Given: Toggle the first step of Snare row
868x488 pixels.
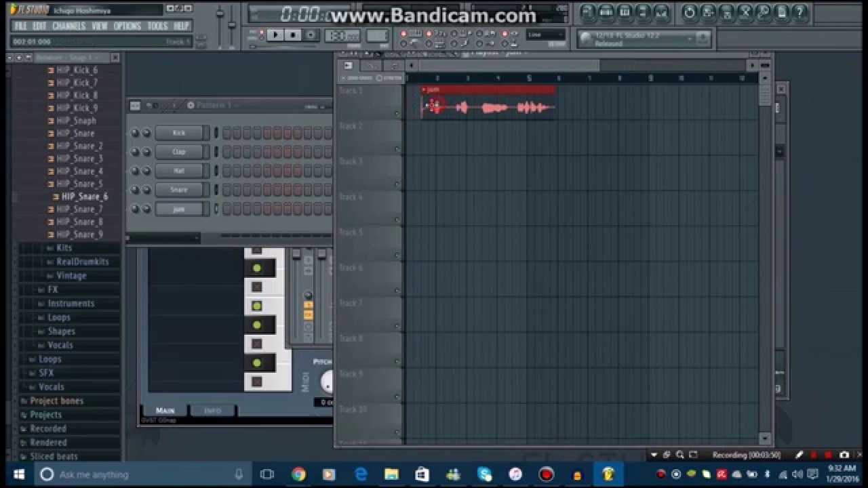Looking at the screenshot, I should point(227,190).
